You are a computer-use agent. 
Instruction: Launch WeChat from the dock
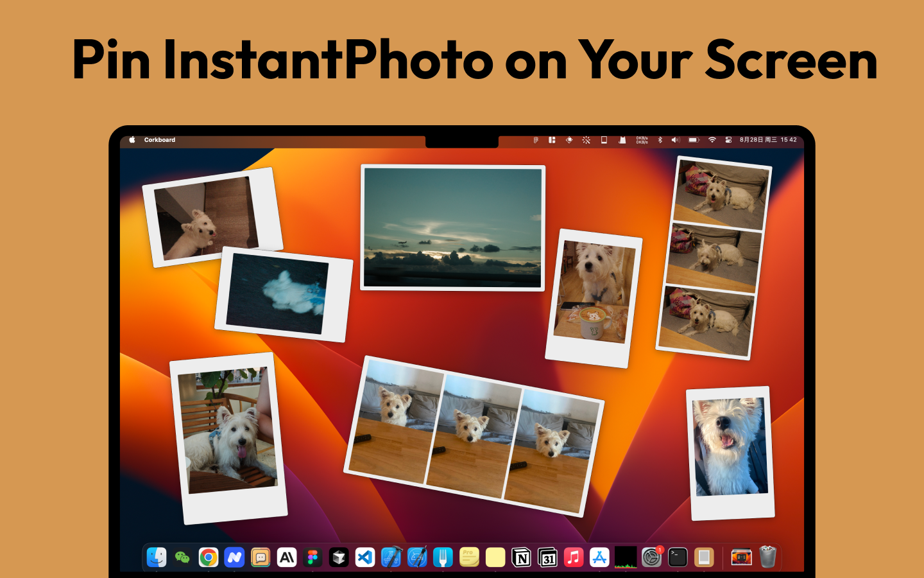tap(182, 557)
